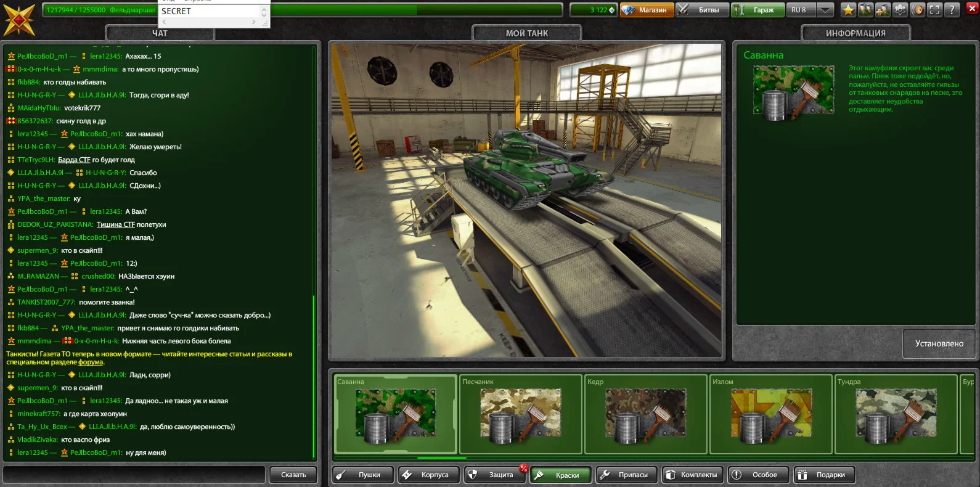Click the red discount badge on Защита

tap(523, 469)
